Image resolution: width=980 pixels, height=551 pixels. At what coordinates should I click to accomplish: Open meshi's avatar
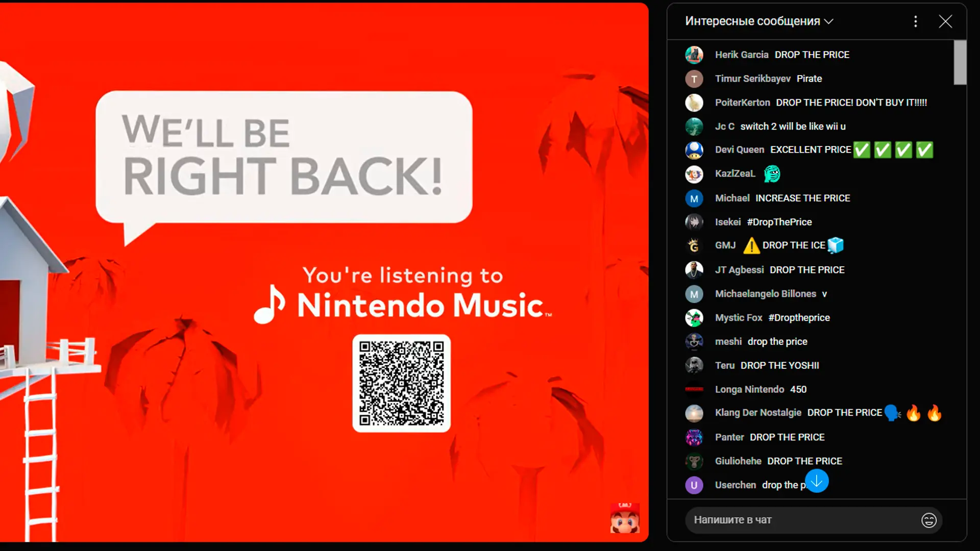(x=694, y=342)
